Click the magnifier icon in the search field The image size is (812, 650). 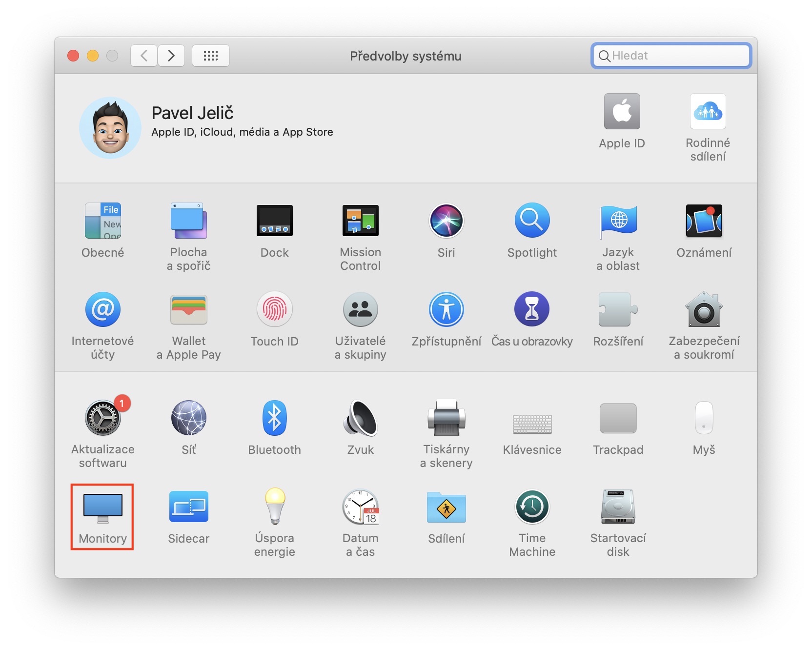[x=604, y=56]
